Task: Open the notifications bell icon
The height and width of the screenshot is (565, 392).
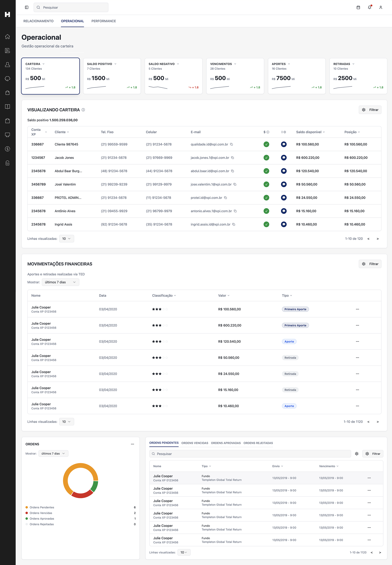Action: 369,7
